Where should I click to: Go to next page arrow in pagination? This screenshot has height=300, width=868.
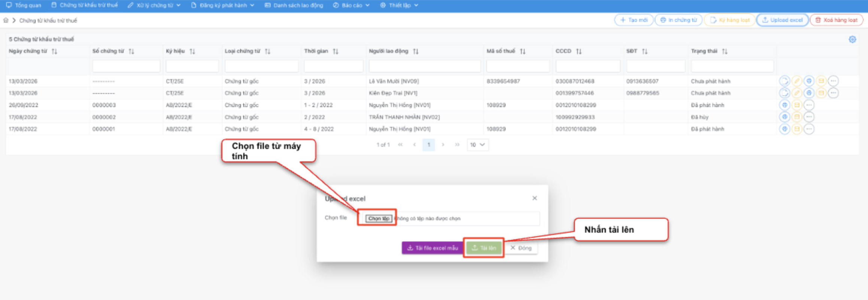pos(443,145)
